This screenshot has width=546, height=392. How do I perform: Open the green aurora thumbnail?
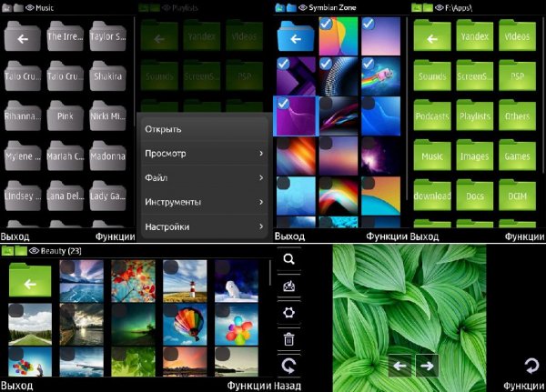click(x=133, y=324)
